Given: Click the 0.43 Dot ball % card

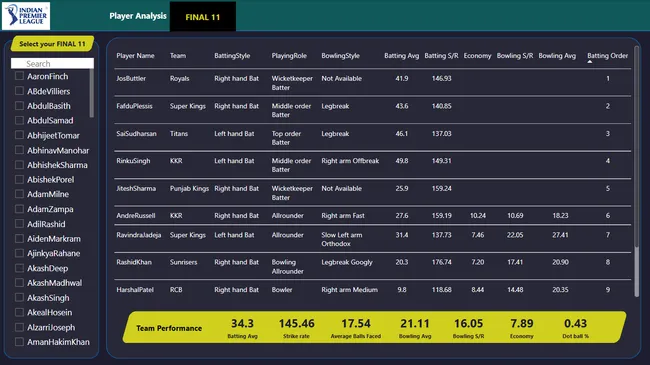Looking at the screenshot, I should point(575,328).
